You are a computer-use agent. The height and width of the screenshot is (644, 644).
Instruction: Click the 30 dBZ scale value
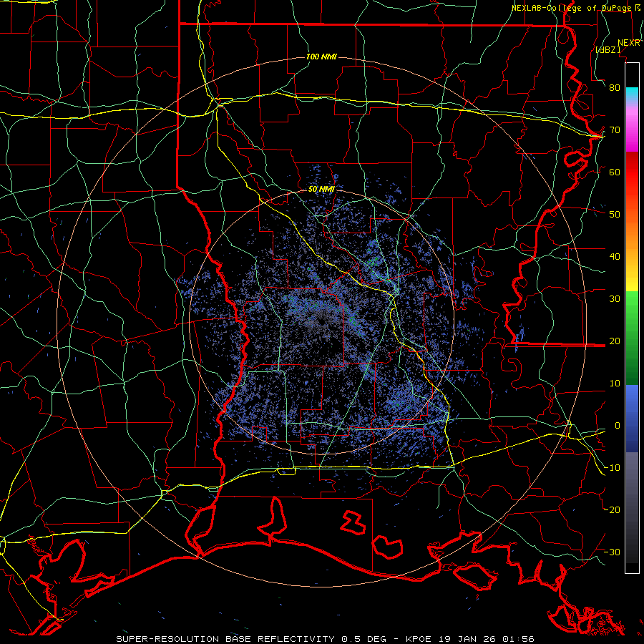click(x=615, y=299)
